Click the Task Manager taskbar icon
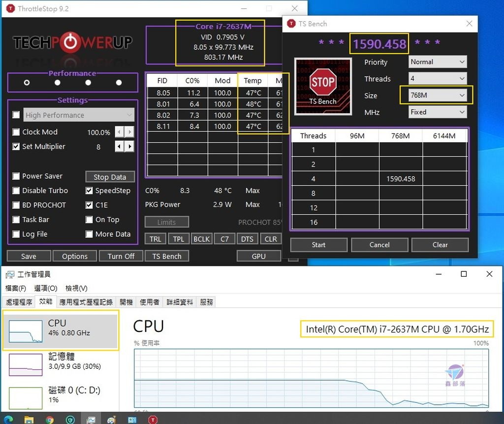The image size is (504, 424). (91, 419)
